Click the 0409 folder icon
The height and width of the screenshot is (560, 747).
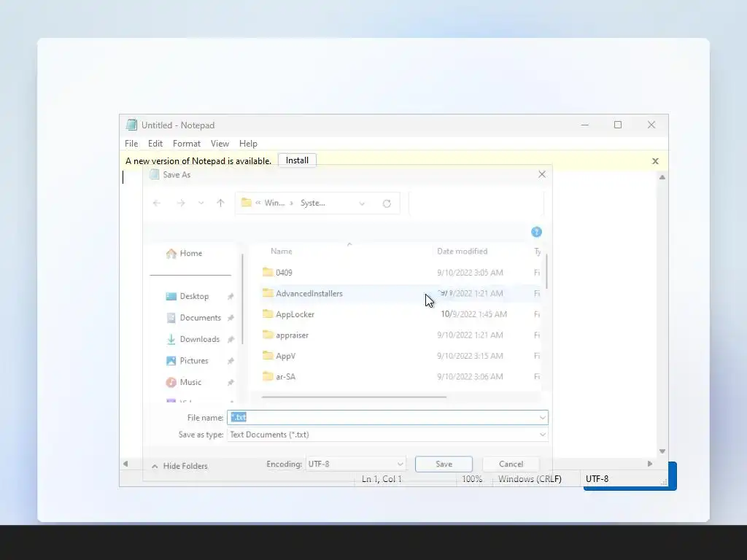coord(268,272)
